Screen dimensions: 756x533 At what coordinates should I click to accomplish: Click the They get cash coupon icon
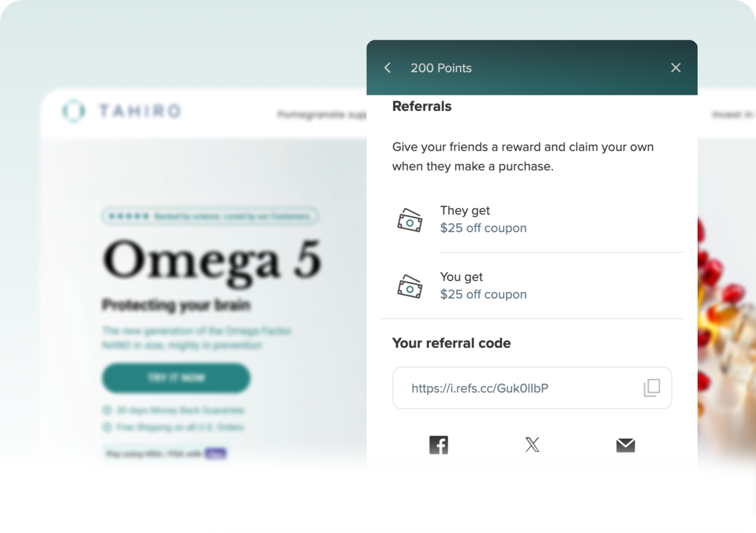(410, 220)
